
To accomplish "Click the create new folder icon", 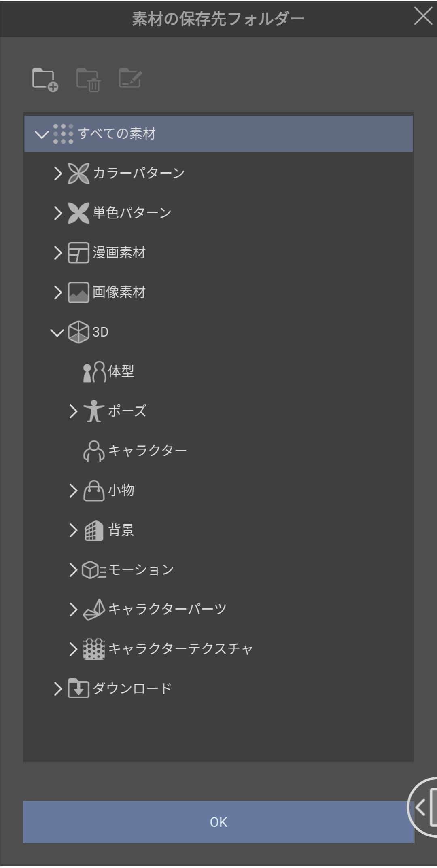I will [45, 80].
